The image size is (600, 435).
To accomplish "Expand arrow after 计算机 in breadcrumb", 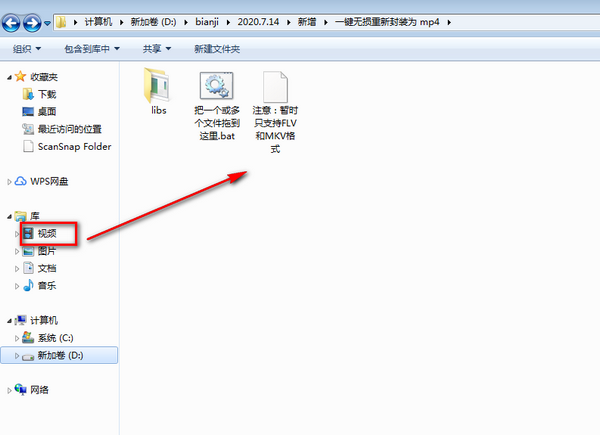I will (x=122, y=23).
